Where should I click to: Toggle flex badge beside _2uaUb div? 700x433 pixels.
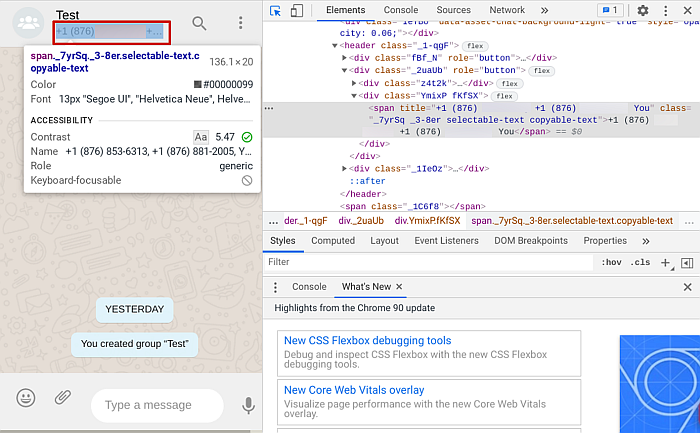point(542,71)
